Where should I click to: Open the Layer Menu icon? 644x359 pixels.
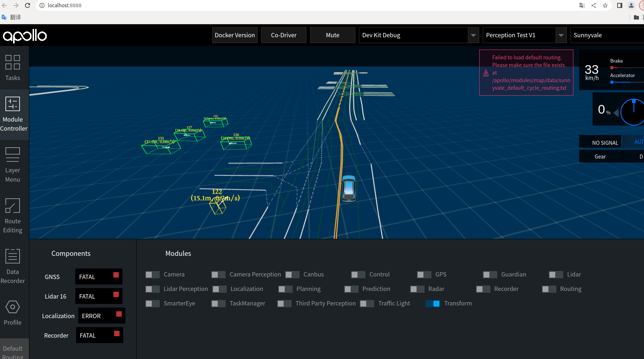[13, 155]
